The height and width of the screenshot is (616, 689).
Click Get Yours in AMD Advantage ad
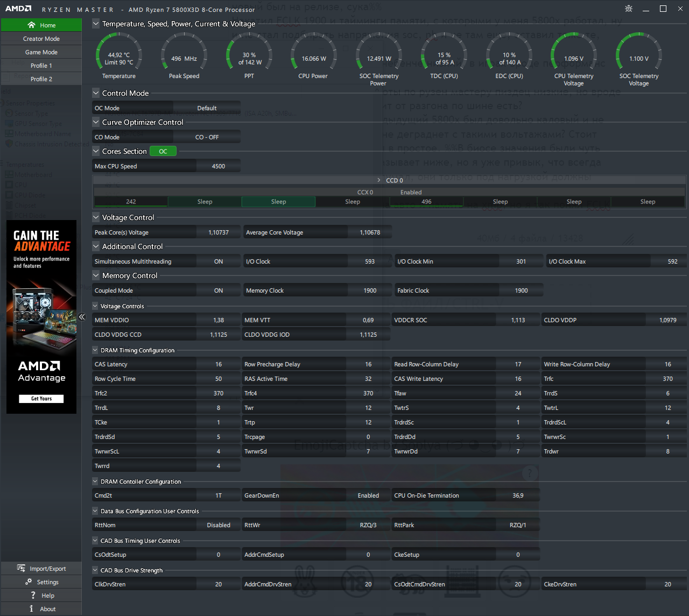[41, 399]
